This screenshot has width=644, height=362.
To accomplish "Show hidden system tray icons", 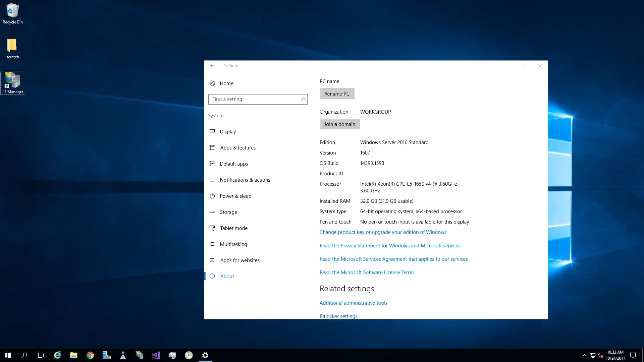I will [585, 355].
